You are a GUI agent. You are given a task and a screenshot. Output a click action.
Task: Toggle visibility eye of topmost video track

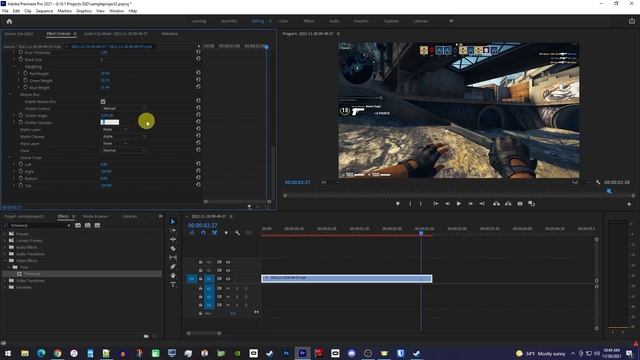click(228, 262)
